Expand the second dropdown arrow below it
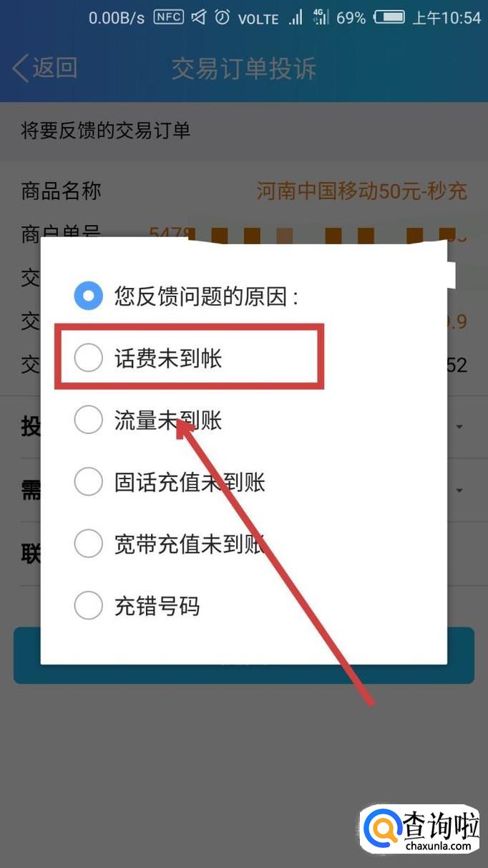The width and height of the screenshot is (488, 868). [459, 491]
